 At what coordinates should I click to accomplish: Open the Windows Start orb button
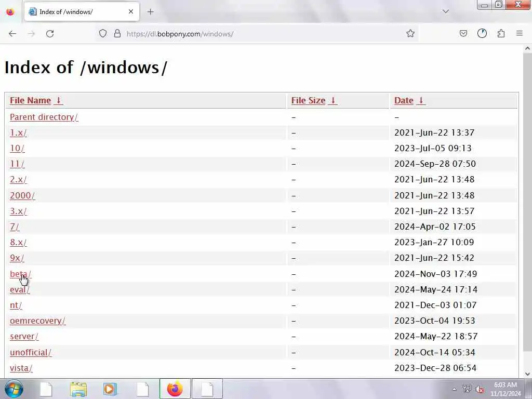tap(14, 389)
